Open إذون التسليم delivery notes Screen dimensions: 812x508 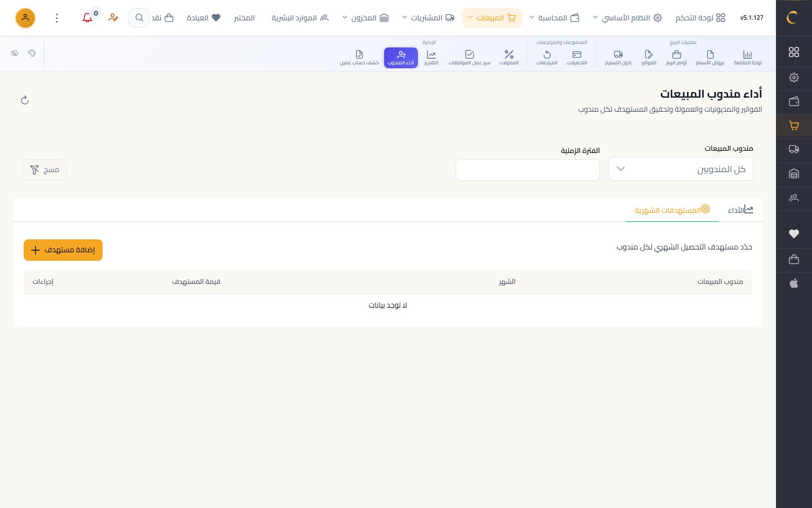coord(618,58)
